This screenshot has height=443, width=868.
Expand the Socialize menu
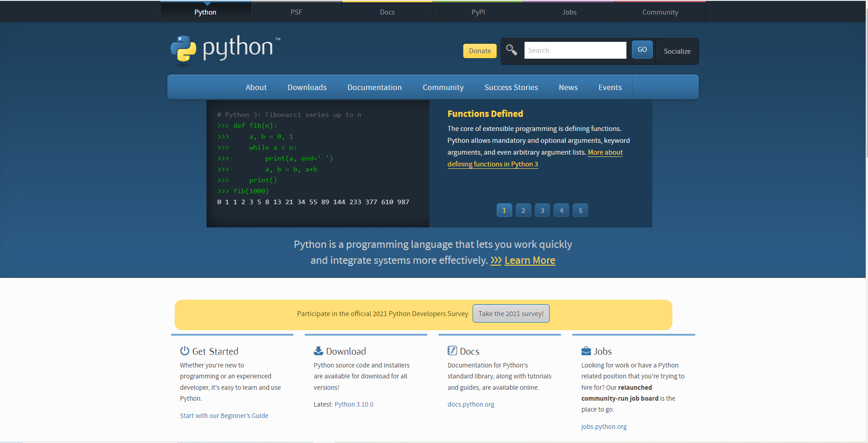[x=677, y=51]
